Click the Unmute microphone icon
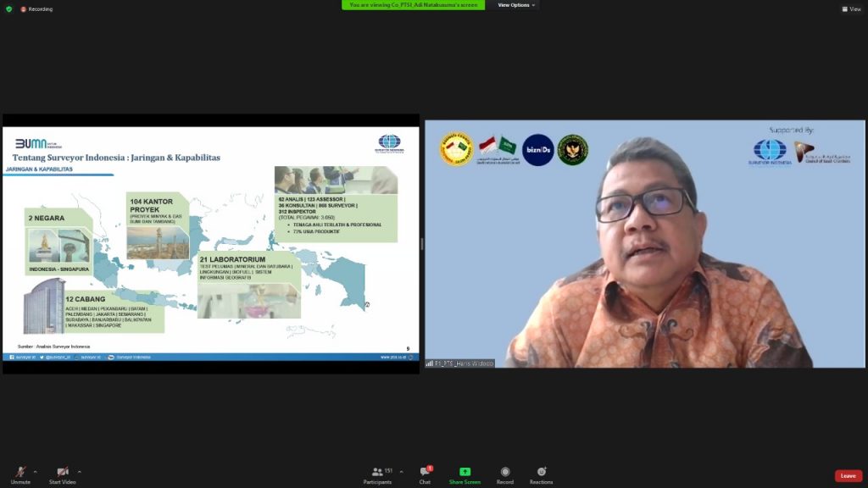Image resolution: width=868 pixels, height=488 pixels. [20, 472]
